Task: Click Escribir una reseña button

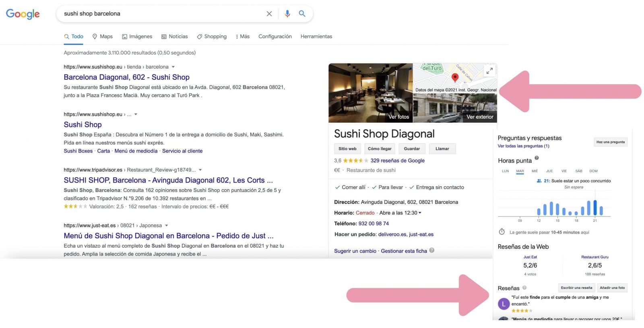Action: click(576, 288)
